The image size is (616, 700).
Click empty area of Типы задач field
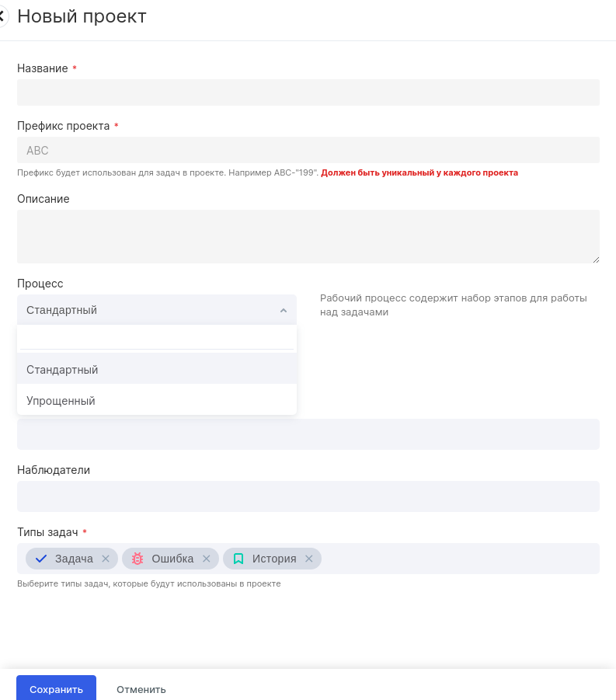pos(458,559)
